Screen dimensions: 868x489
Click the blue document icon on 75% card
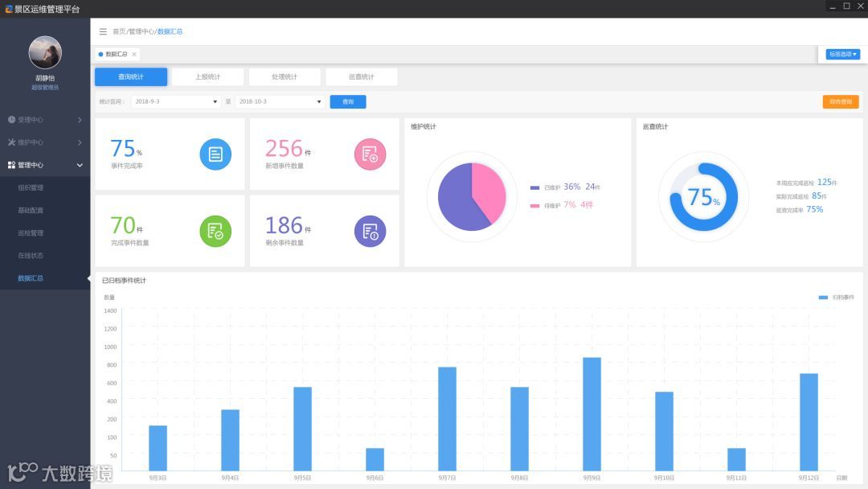click(215, 154)
